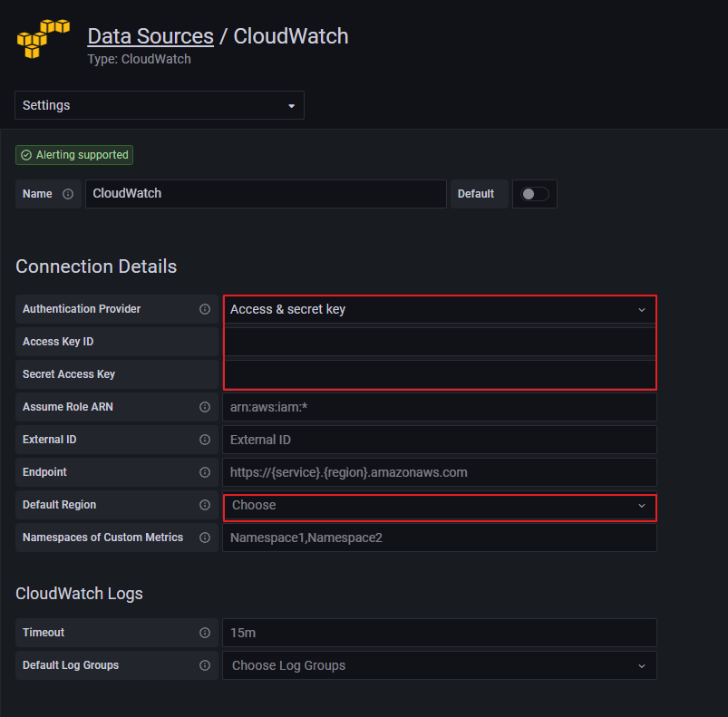The image size is (728, 717).
Task: Click the Namespaces of Custom Metrics input
Action: click(439, 538)
